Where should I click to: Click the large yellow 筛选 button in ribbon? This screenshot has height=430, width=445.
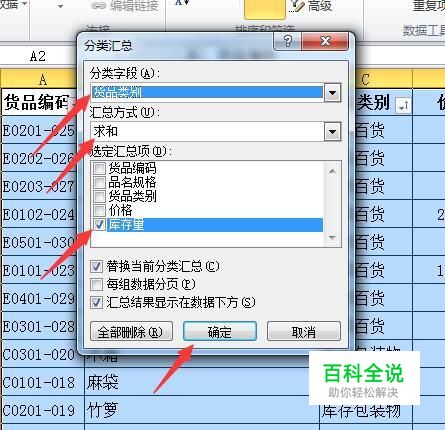pos(265,9)
